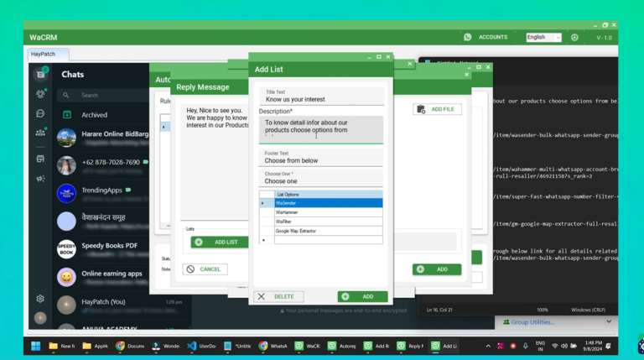The image size is (644, 360).
Task: Open WaCRM settings gear in header
Action: coord(574,37)
